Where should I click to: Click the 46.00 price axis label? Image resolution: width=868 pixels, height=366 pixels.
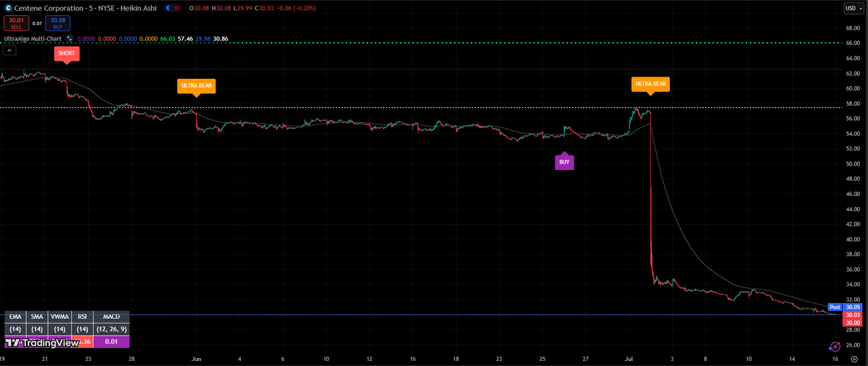tap(853, 194)
